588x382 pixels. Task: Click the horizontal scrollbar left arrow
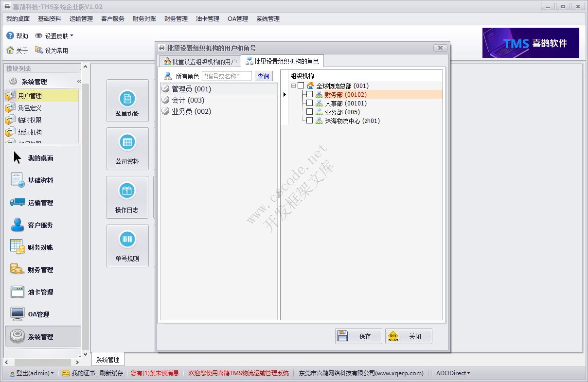coord(6,362)
